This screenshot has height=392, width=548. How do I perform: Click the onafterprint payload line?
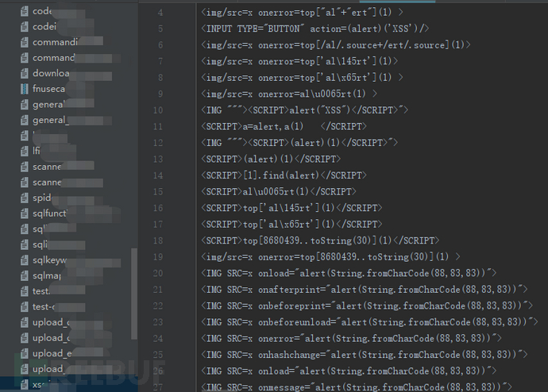click(365, 290)
